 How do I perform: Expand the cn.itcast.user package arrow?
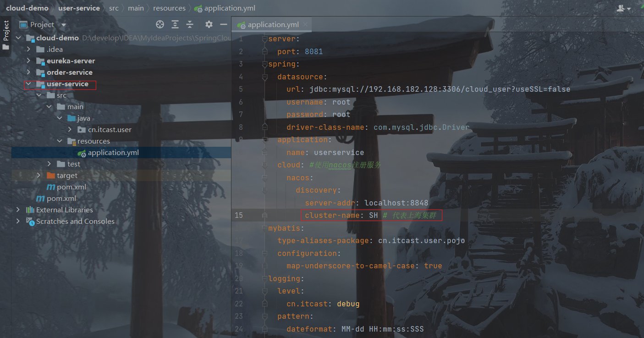pyautogui.click(x=70, y=129)
